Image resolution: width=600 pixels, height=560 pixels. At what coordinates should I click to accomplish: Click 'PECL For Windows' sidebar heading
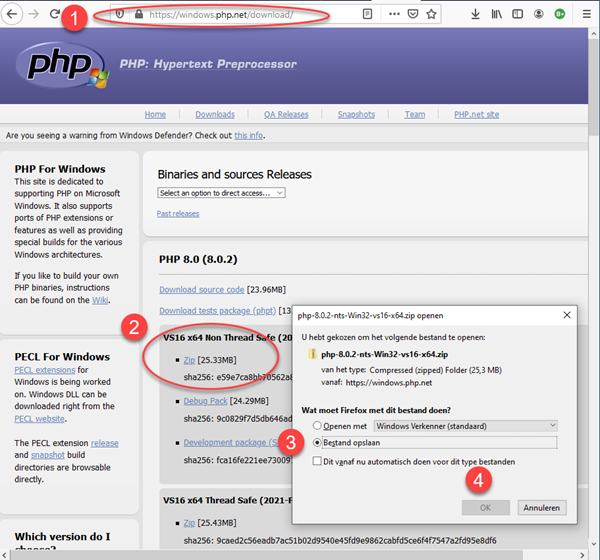pyautogui.click(x=62, y=357)
